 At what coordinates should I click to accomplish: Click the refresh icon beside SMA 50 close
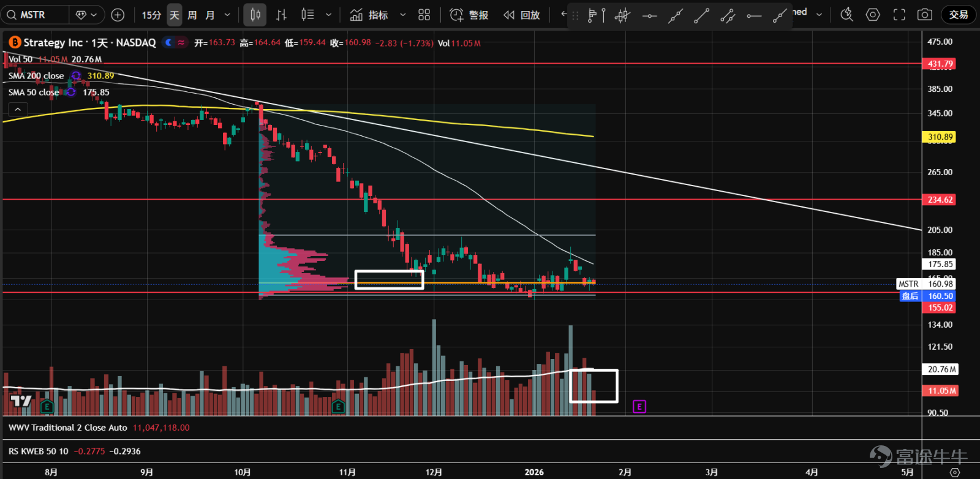(71, 92)
